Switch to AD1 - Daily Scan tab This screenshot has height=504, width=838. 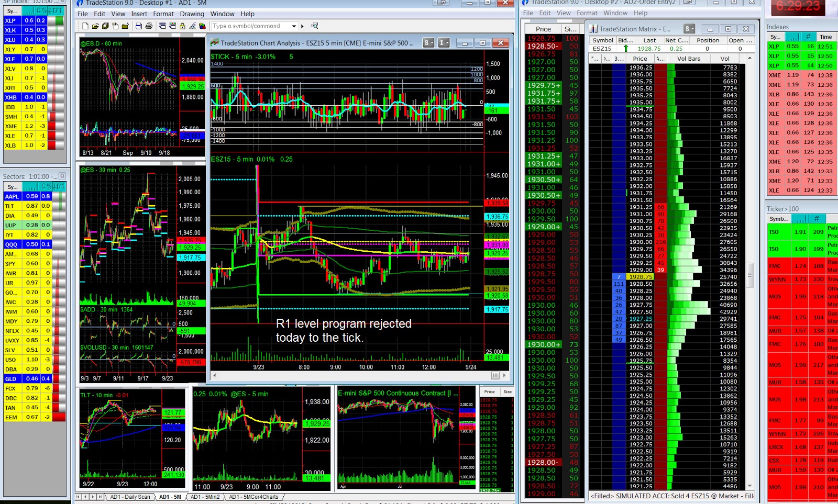click(130, 497)
